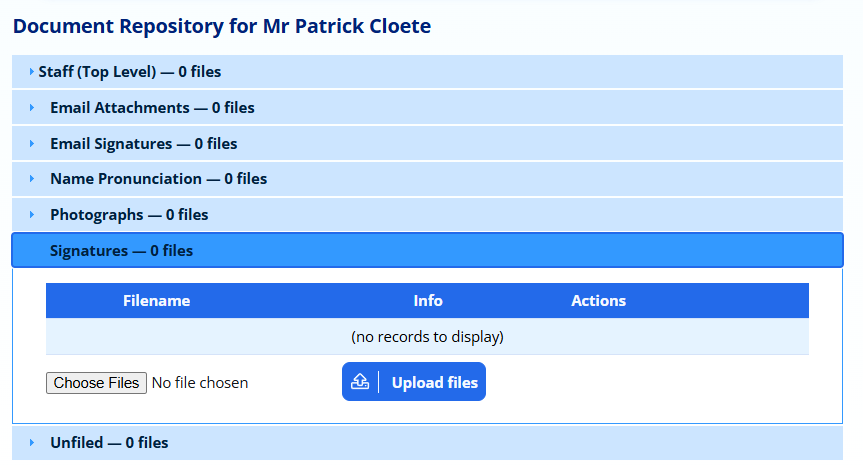Image resolution: width=863 pixels, height=466 pixels.
Task: Open Name Pronunciation folder row
Action: pyautogui.click(x=158, y=179)
